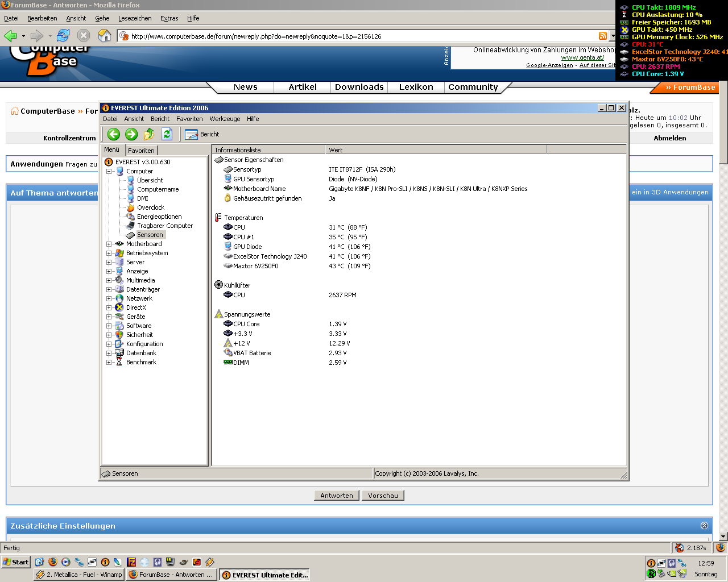Expand the Multimedia tree node

tap(109, 280)
